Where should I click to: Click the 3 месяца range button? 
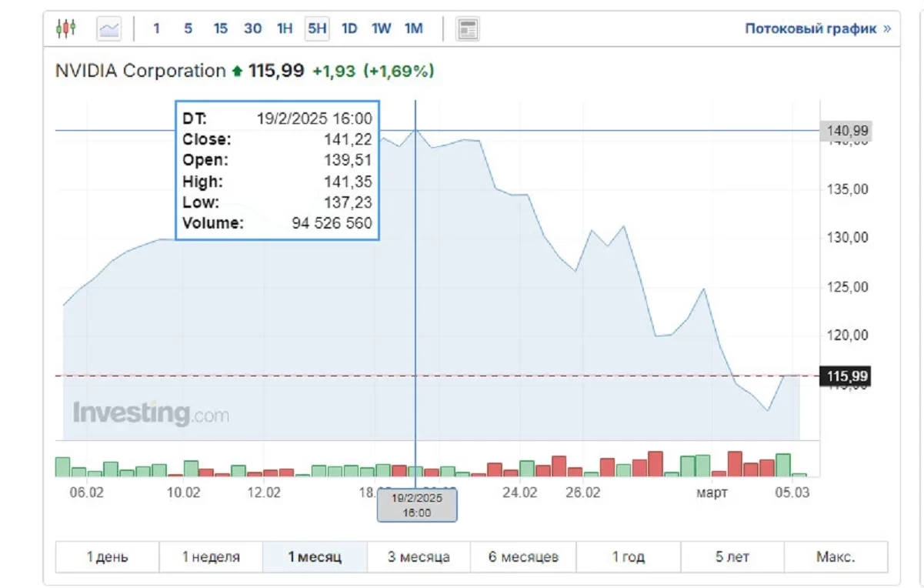419,556
